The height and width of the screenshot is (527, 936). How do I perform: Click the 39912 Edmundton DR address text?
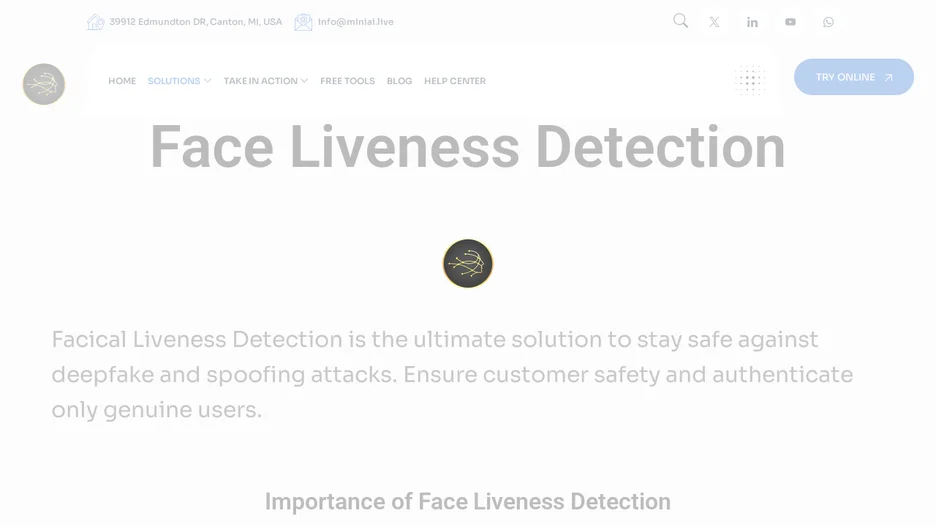click(x=195, y=21)
